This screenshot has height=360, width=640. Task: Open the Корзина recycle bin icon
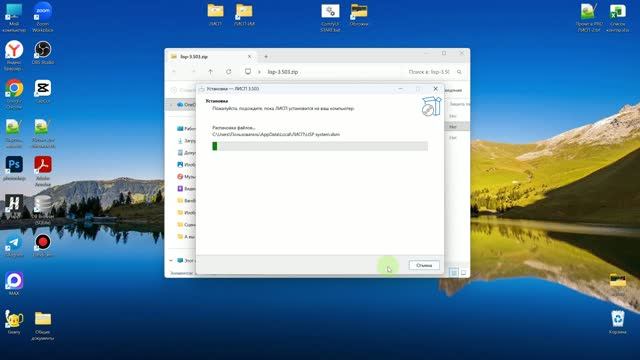[x=618, y=322]
